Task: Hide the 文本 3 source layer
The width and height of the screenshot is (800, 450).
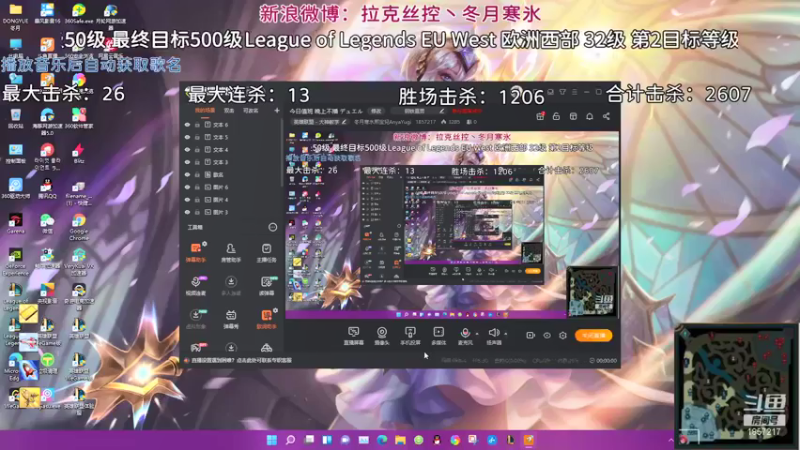Action: coord(187,162)
